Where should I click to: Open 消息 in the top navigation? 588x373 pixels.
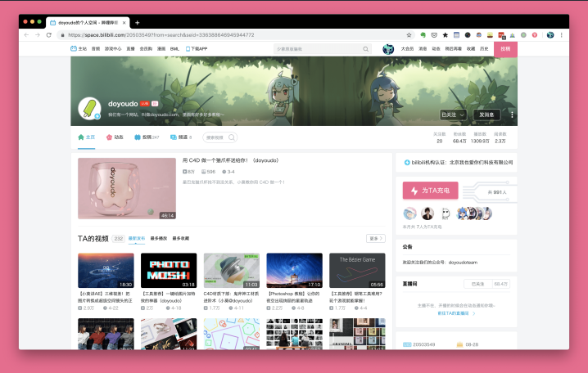(x=423, y=49)
